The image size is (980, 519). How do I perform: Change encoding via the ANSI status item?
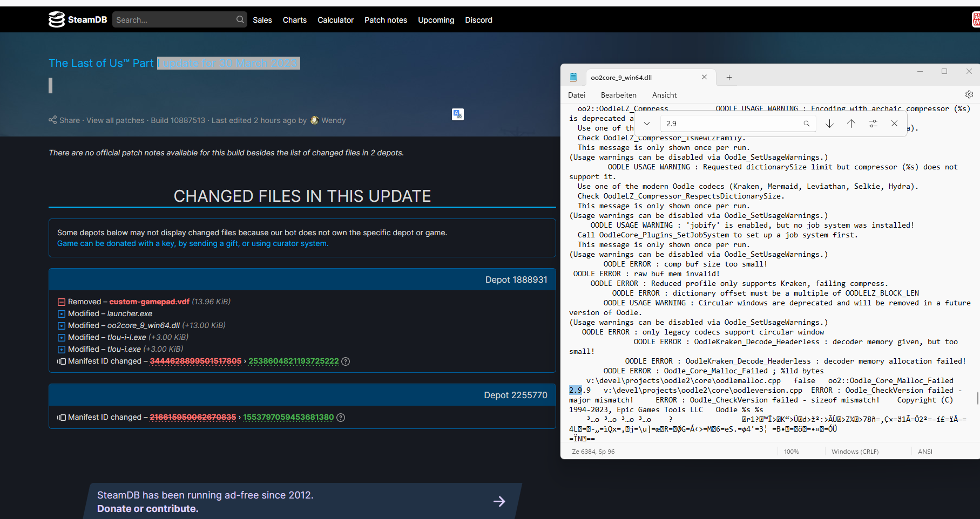pyautogui.click(x=925, y=451)
